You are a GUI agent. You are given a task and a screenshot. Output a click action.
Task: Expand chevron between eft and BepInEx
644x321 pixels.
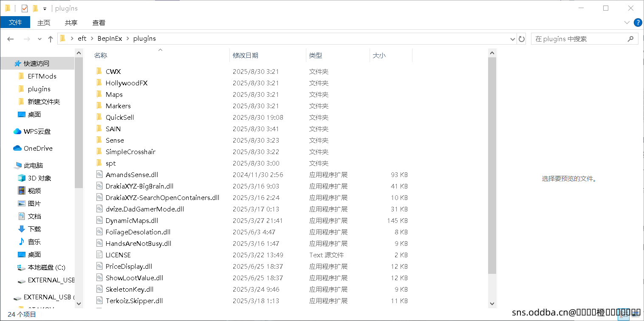pos(92,39)
